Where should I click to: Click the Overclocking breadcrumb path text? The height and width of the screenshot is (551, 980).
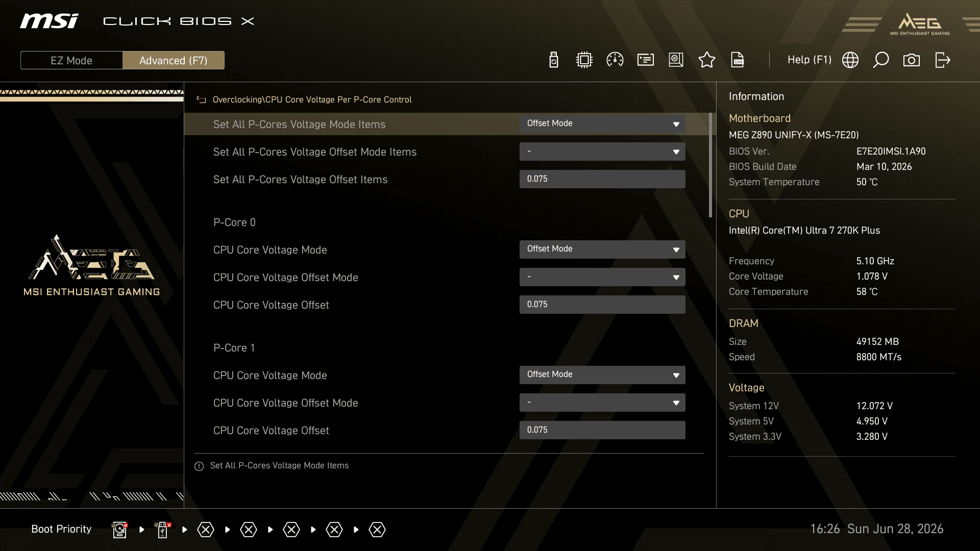312,100
